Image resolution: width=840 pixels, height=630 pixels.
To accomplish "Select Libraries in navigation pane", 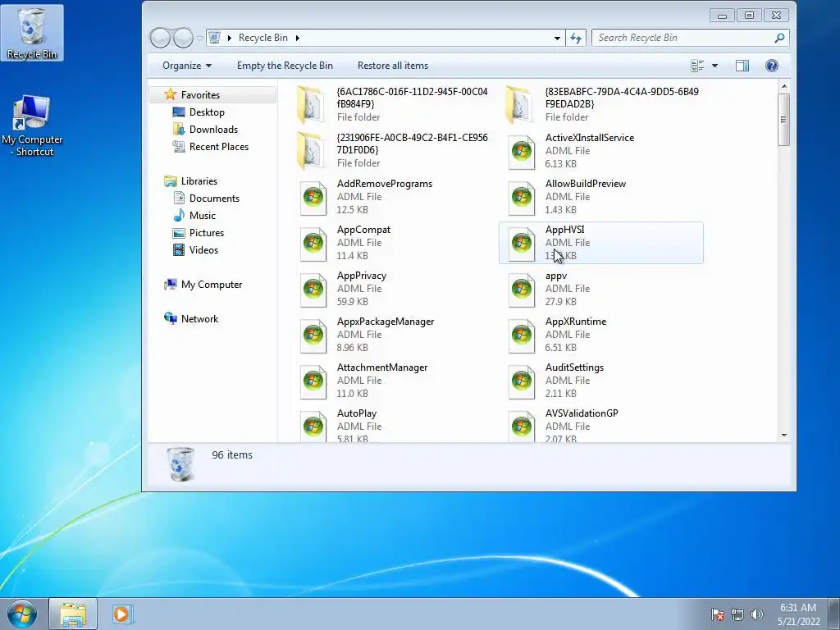I will coord(199,181).
